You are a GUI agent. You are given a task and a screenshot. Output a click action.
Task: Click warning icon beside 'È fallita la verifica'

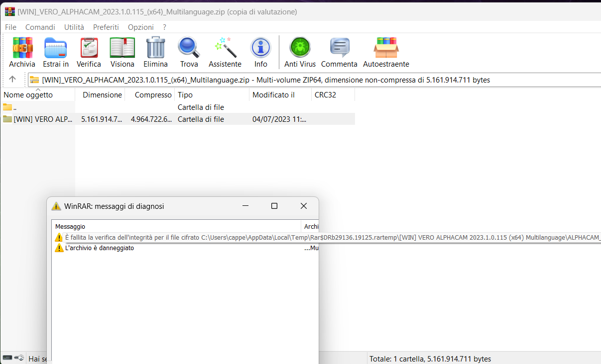(x=59, y=238)
